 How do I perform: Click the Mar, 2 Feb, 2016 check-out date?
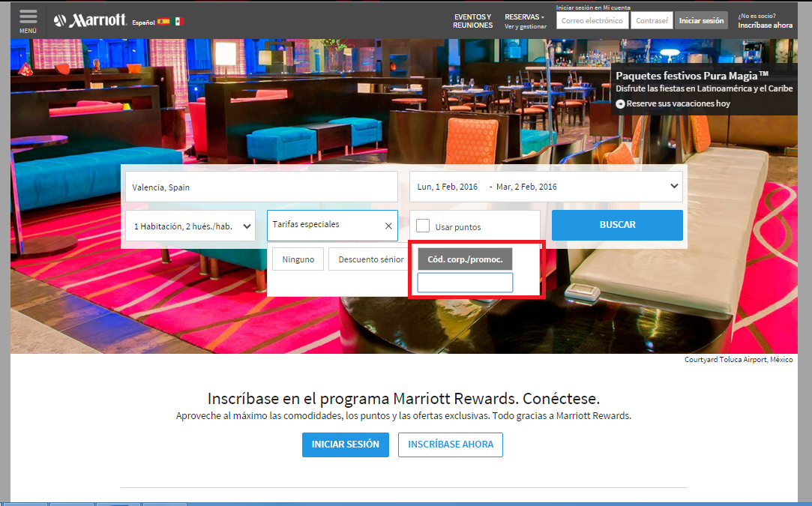coord(526,187)
